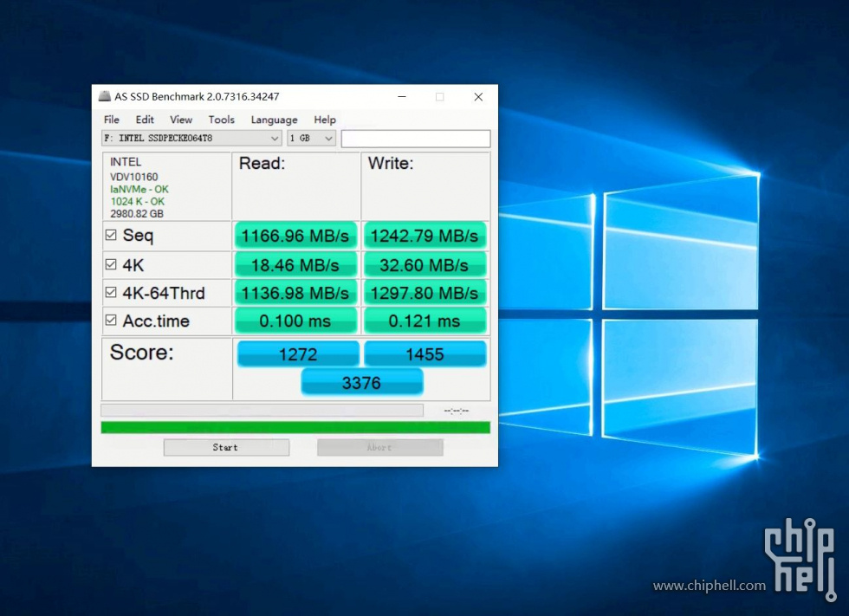Screen dimensions: 849x616
Task: Uncheck the 4K-64Thrd test checkbox
Action: pyautogui.click(x=111, y=292)
